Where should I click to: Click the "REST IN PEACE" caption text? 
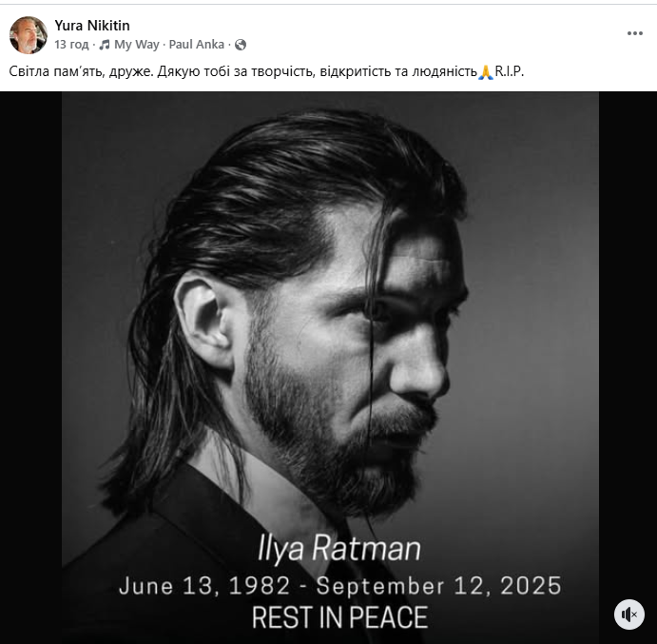[339, 616]
